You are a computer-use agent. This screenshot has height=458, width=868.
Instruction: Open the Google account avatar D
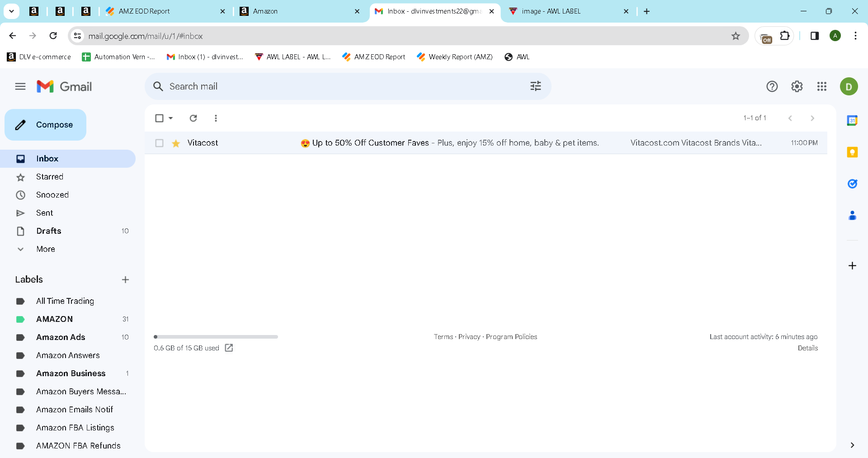tap(849, 86)
